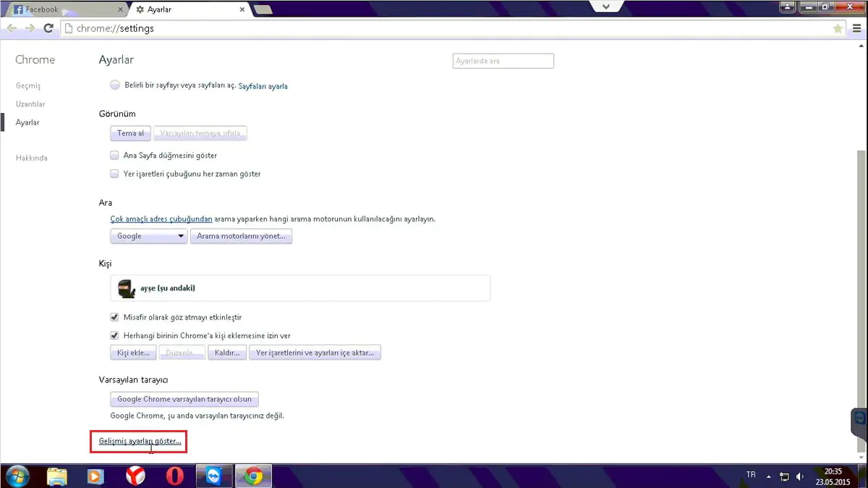Bookmark this page via the star icon
The width and height of the screenshot is (868, 488).
point(838,28)
